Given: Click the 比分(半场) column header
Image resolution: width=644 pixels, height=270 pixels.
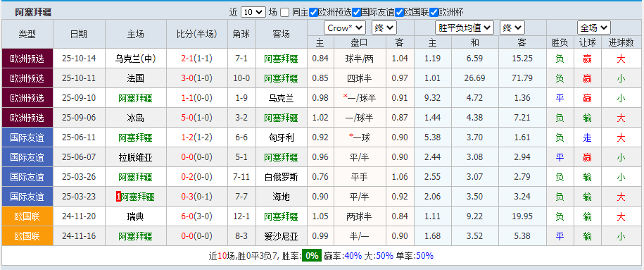Looking at the screenshot, I should (197, 34).
